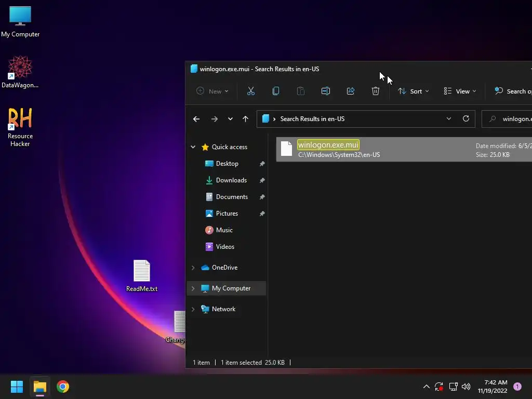The width and height of the screenshot is (532, 399).
Task: Open Resource Hacker desktop shortcut
Action: pos(20,127)
